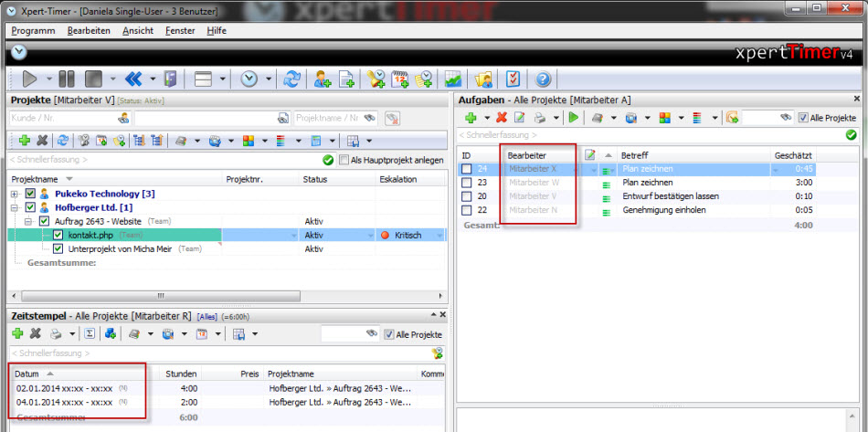
Task: Open reports chart icon in main toolbar
Action: pos(454,79)
